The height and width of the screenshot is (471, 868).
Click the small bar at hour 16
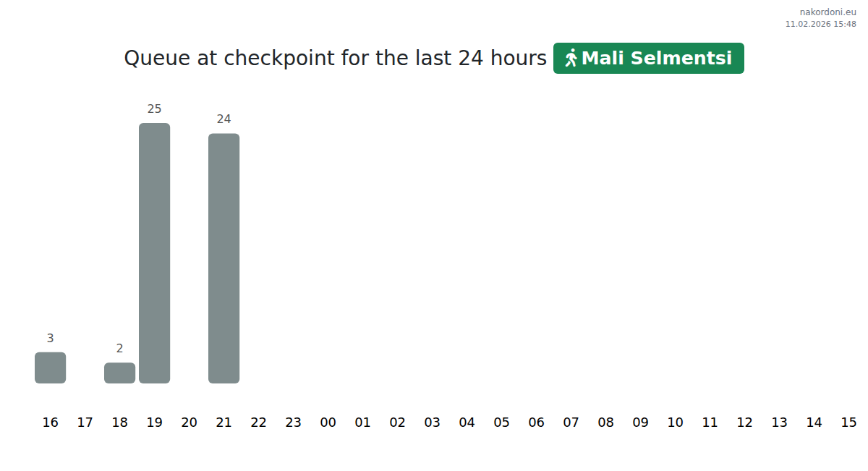click(x=50, y=368)
